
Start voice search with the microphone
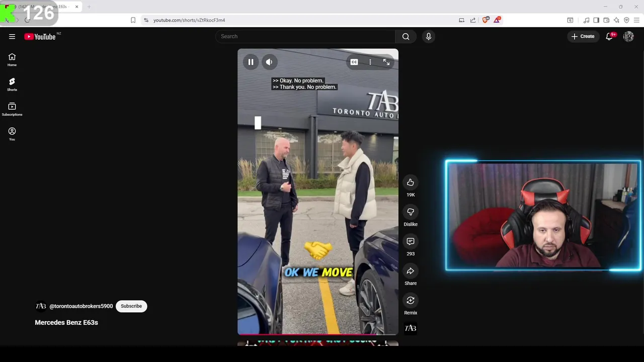tap(429, 36)
